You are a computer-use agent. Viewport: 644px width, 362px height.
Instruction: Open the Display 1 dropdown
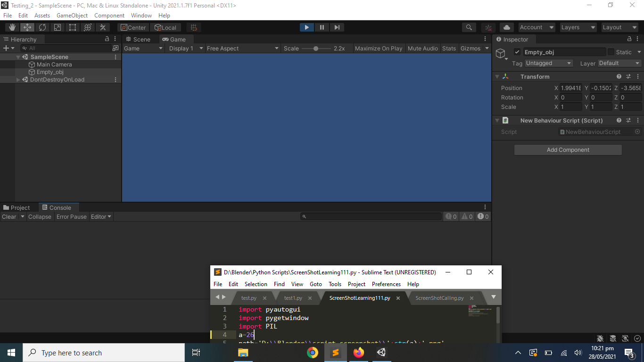186,49
